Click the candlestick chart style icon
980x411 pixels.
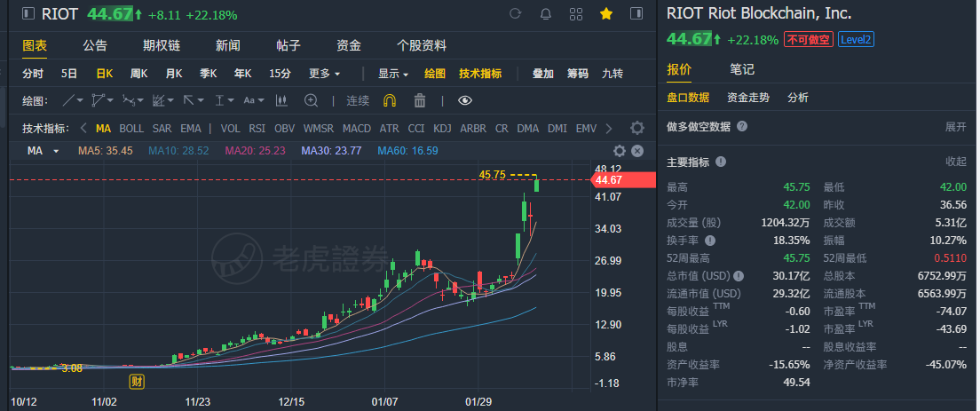[281, 100]
